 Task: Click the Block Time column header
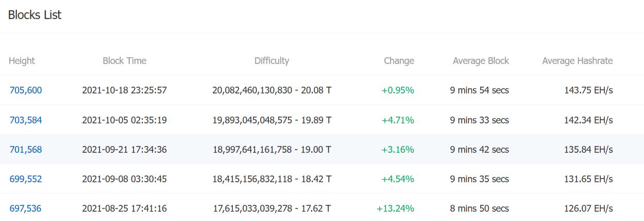click(x=125, y=61)
